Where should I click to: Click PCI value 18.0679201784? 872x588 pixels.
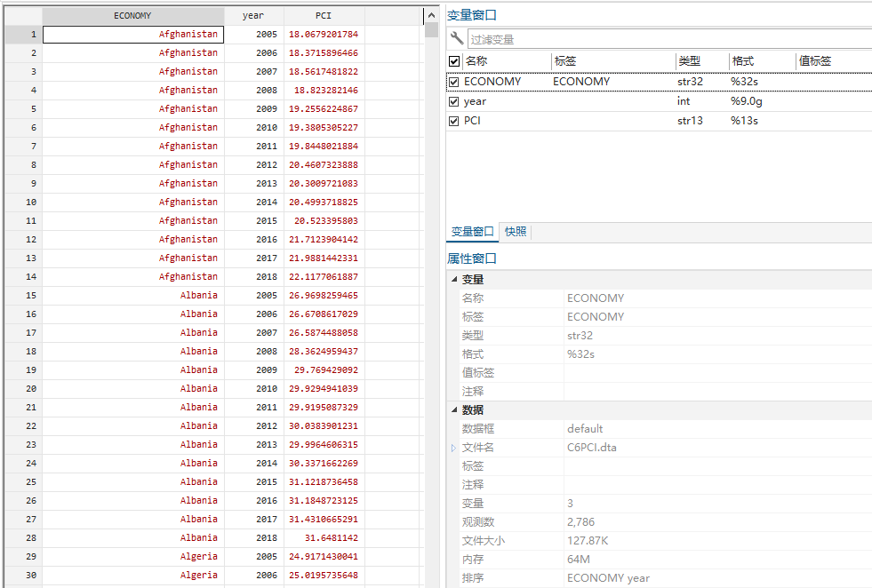click(x=324, y=35)
